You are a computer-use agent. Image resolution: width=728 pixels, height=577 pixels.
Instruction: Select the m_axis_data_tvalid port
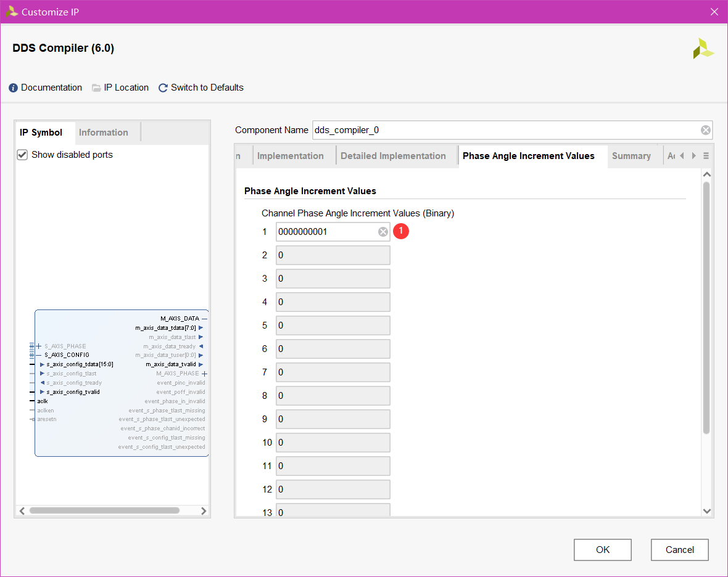click(171, 364)
